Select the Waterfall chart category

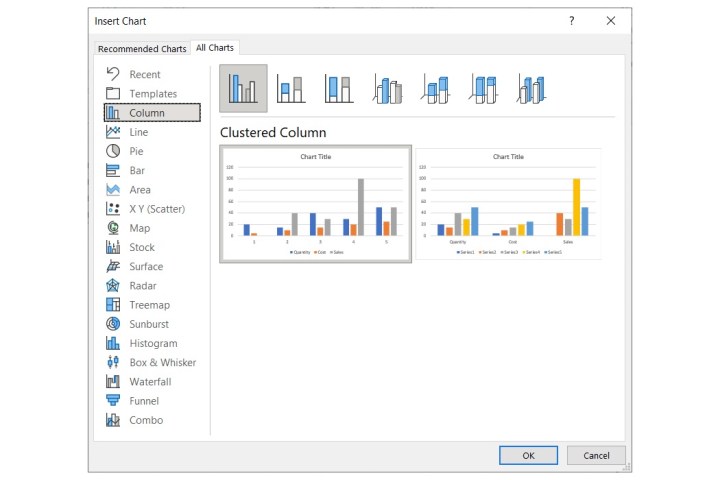pos(152,382)
